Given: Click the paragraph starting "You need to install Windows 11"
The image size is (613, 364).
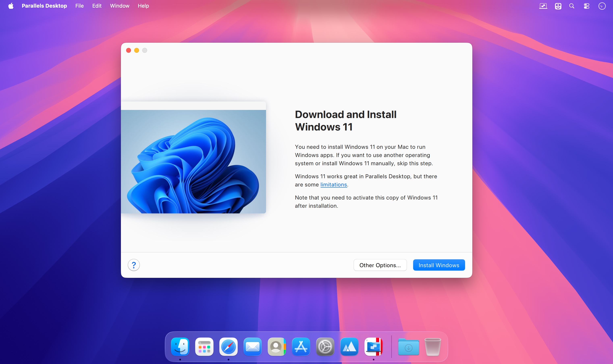Looking at the screenshot, I should pyautogui.click(x=364, y=155).
